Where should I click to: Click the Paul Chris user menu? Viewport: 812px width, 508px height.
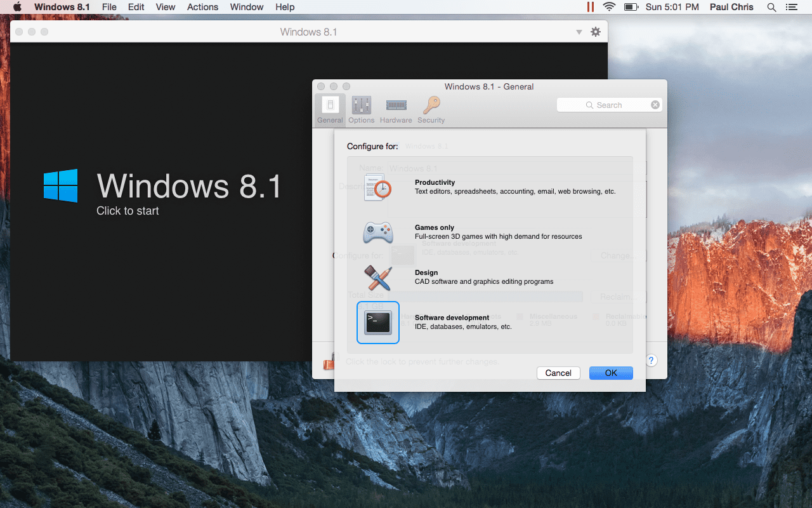732,7
